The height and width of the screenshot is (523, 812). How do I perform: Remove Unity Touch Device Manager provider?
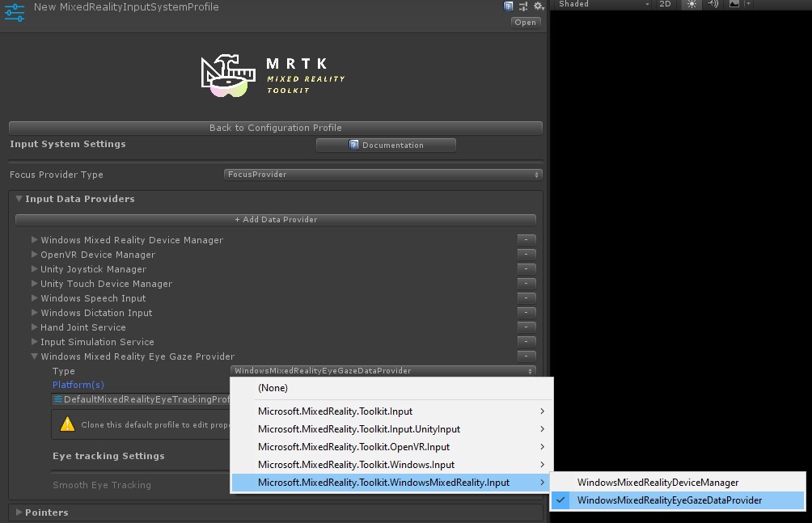527,283
